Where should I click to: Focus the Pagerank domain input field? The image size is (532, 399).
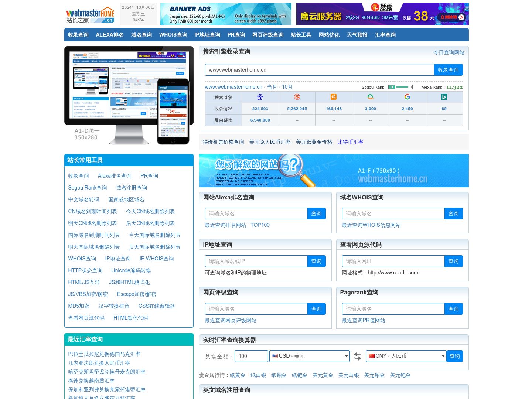tap(393, 309)
